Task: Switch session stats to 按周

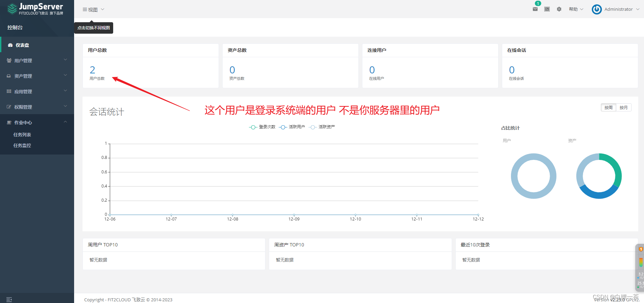Action: click(x=608, y=107)
